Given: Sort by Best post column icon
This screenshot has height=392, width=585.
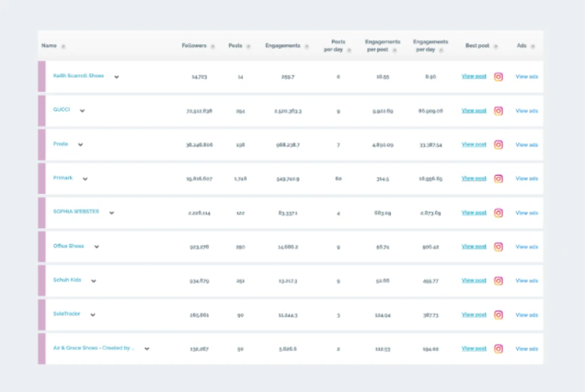Looking at the screenshot, I should [x=496, y=46].
